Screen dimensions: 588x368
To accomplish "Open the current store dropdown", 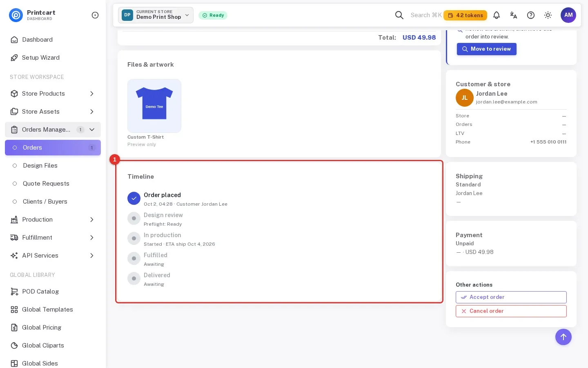I will tap(156, 15).
